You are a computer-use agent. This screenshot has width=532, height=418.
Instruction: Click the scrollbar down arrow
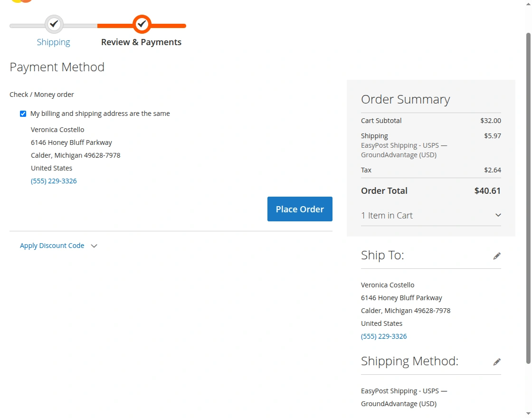[528, 414]
